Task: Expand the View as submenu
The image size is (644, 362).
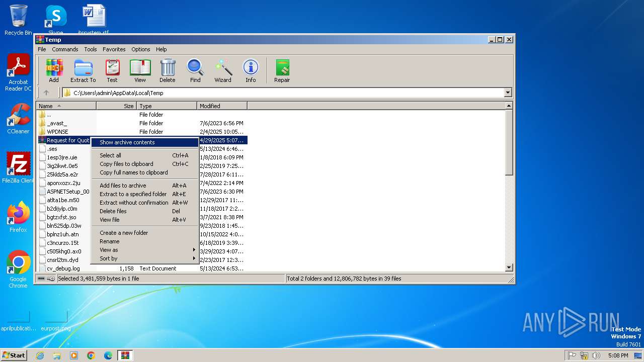Action: coord(145,250)
